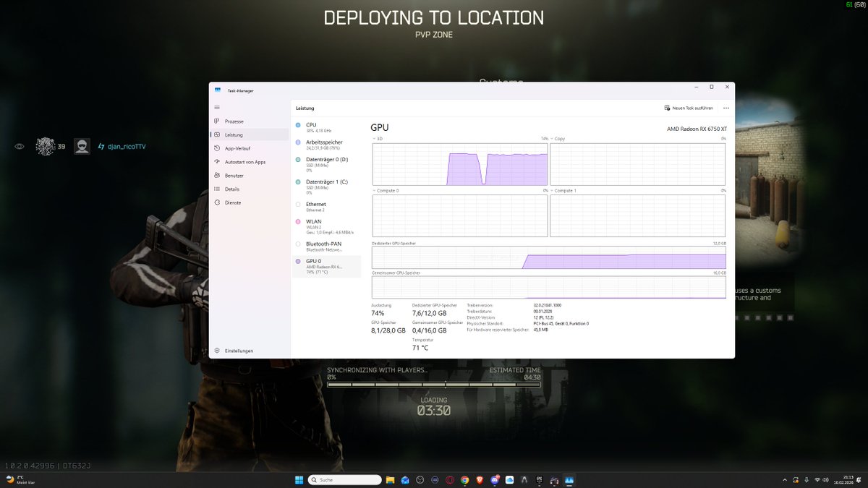Viewport: 868px width, 488px height.
Task: Click the synchronizing progress bar in game
Action: point(434,385)
